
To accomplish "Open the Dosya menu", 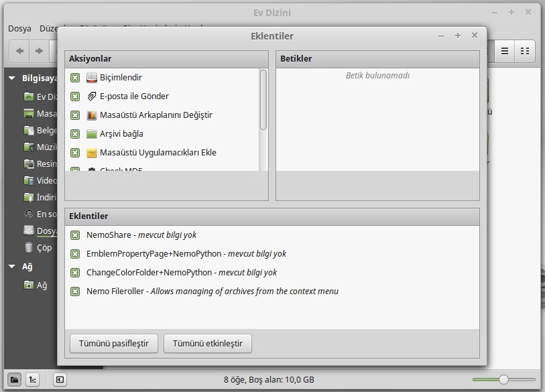I will (x=21, y=29).
